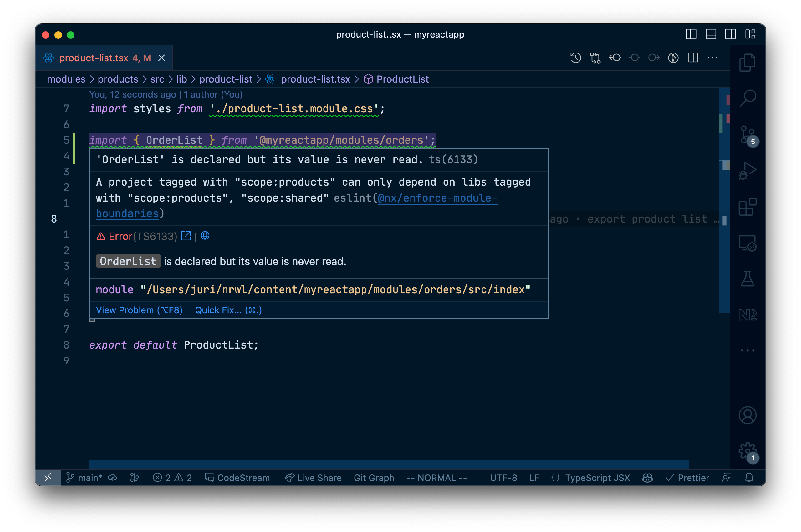Open Git Graph from the status bar
The height and width of the screenshot is (532, 801).
coord(374,478)
